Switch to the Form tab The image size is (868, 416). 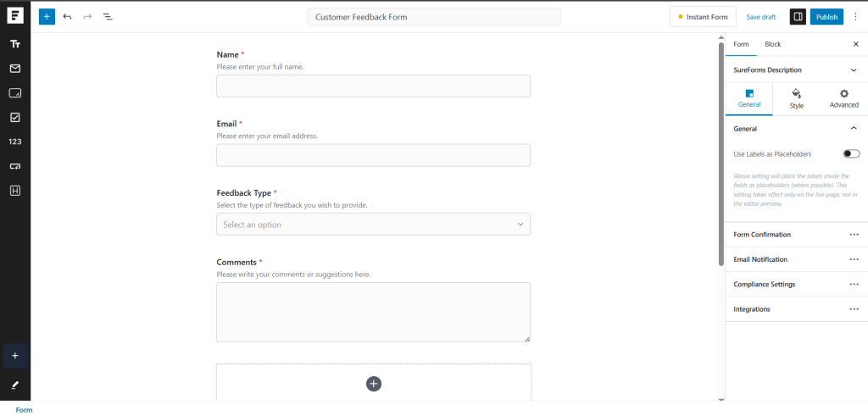[741, 44]
